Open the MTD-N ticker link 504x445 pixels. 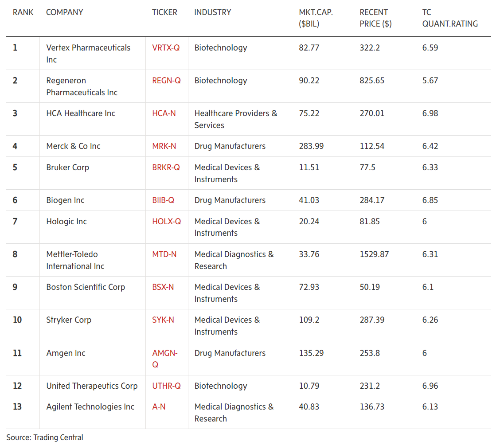[x=164, y=254]
